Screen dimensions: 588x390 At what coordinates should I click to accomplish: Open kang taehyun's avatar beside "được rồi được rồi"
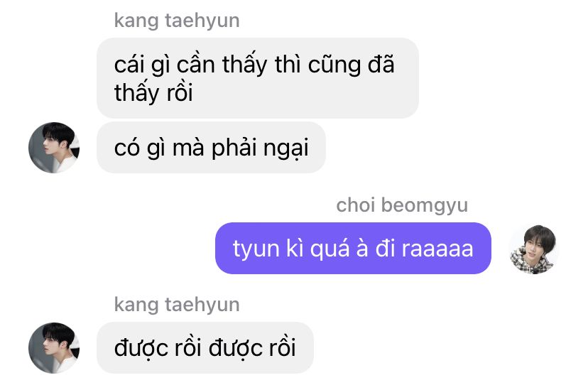54,347
